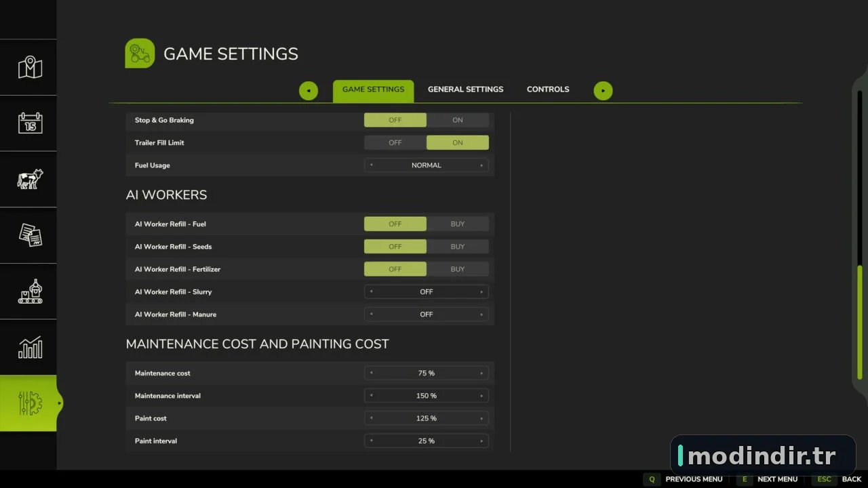The height and width of the screenshot is (488, 868).
Task: Click AI Worker Refill Manure left arrow
Action: click(371, 314)
